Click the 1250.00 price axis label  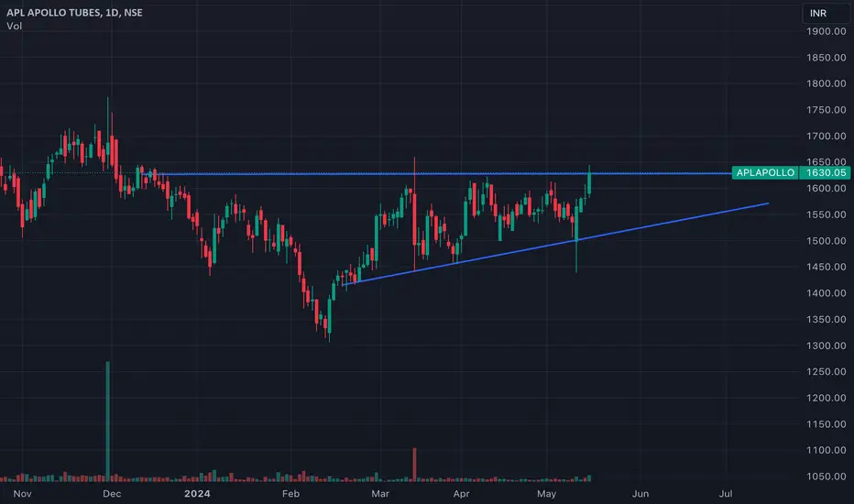click(827, 372)
